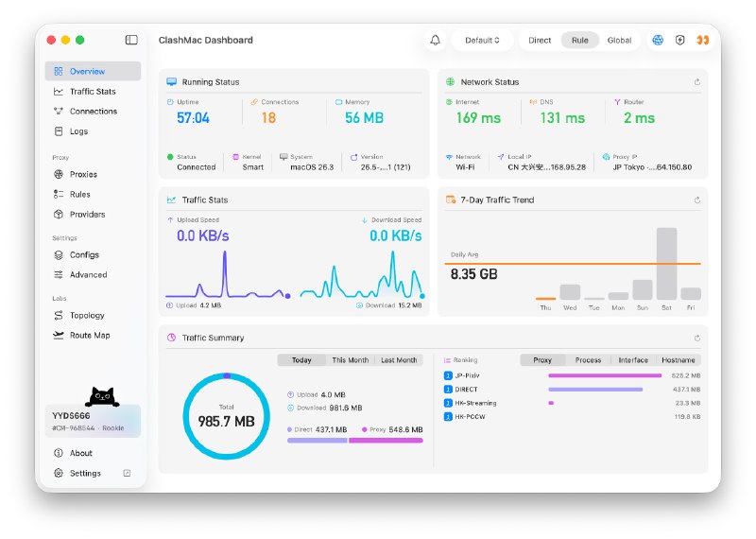Click the Local IP CN value
Image resolution: width=756 pixels, height=539 pixels.
[547, 167]
